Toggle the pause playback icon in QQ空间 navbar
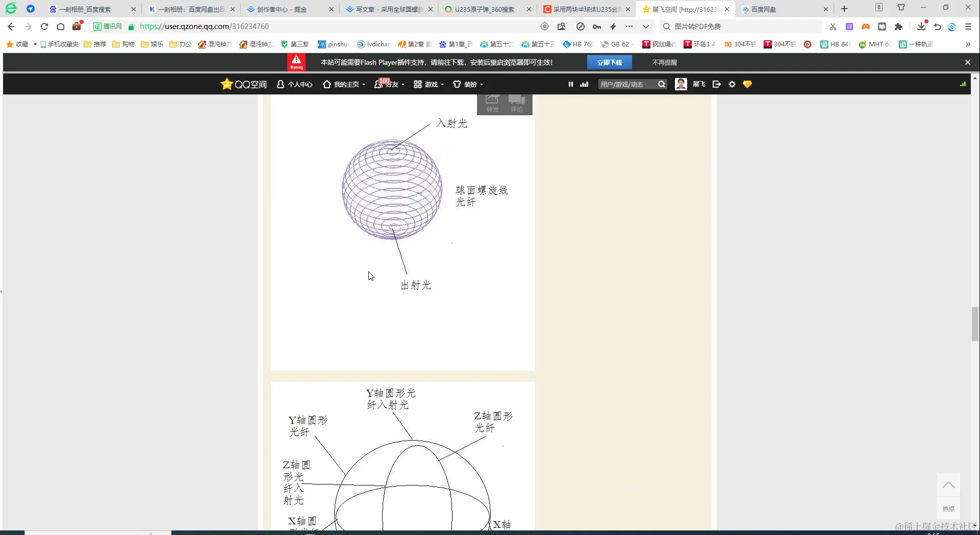 click(x=570, y=84)
